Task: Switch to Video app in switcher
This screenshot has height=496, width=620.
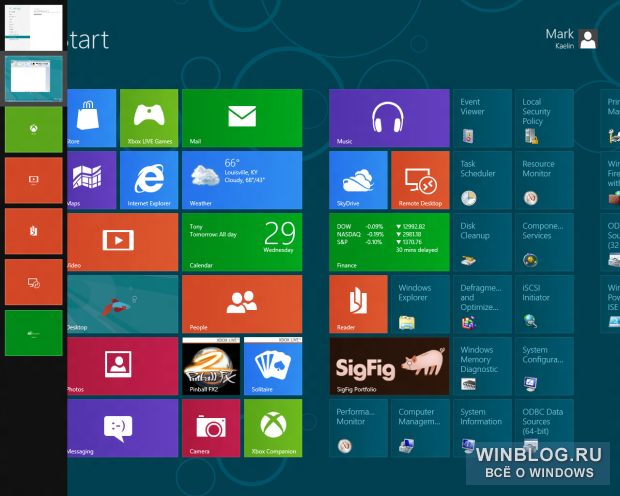Action: point(34,180)
